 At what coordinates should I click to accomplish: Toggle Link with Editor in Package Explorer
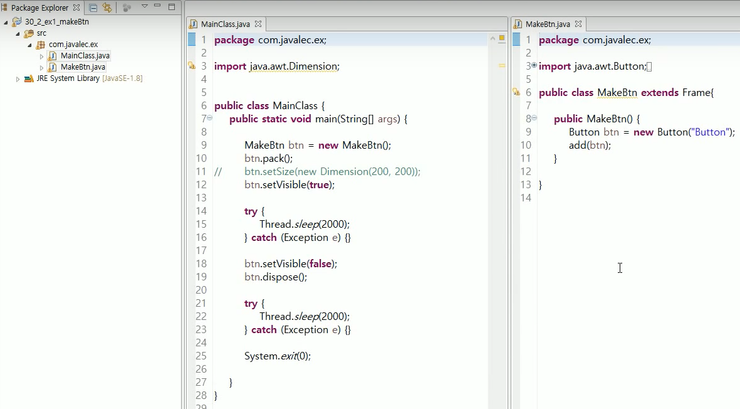(x=107, y=8)
